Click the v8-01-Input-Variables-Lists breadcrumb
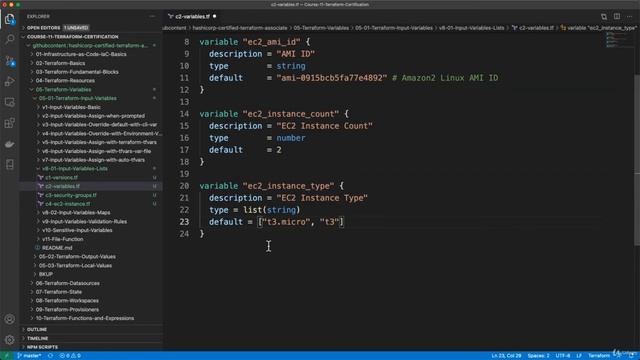This screenshot has width=640, height=360. click(x=471, y=28)
